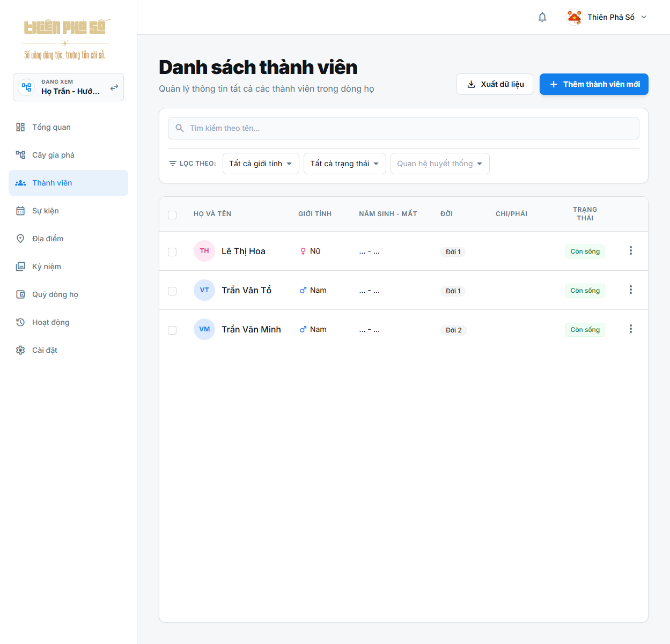Click the Đời column header
This screenshot has height=644, width=670.
(x=446, y=214)
